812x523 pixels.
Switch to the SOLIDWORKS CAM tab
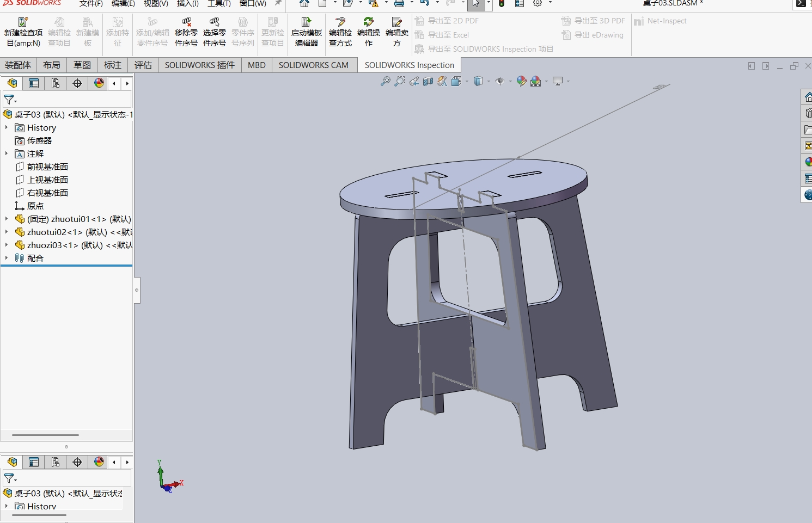click(314, 65)
